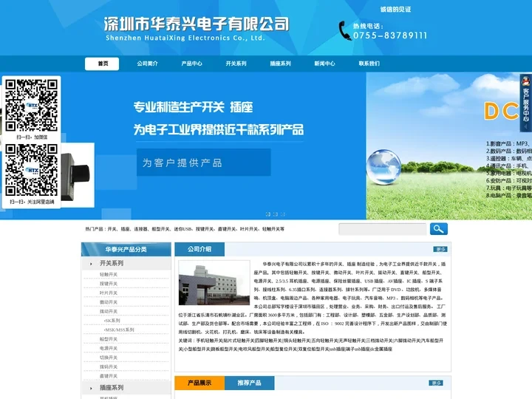Viewport: 532px width, 399px height.
Task: Go to 首页 in the navigation bar
Action: (x=102, y=64)
